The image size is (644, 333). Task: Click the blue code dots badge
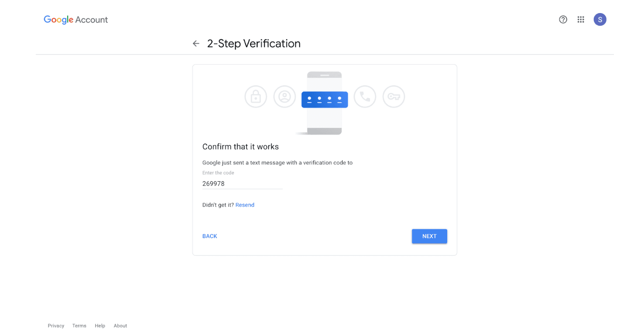pos(325,99)
